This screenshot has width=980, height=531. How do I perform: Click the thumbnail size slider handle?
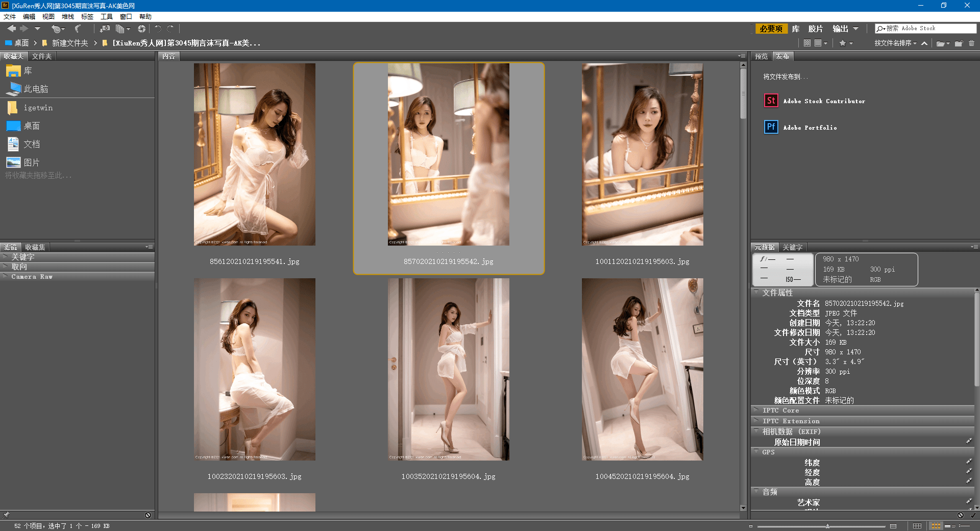(827, 526)
